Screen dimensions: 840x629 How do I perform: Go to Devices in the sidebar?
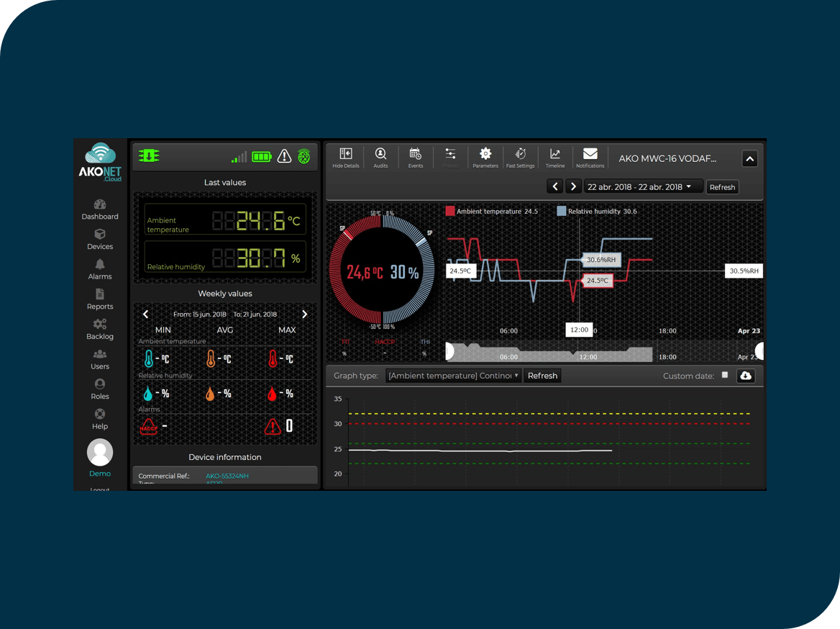click(x=100, y=239)
